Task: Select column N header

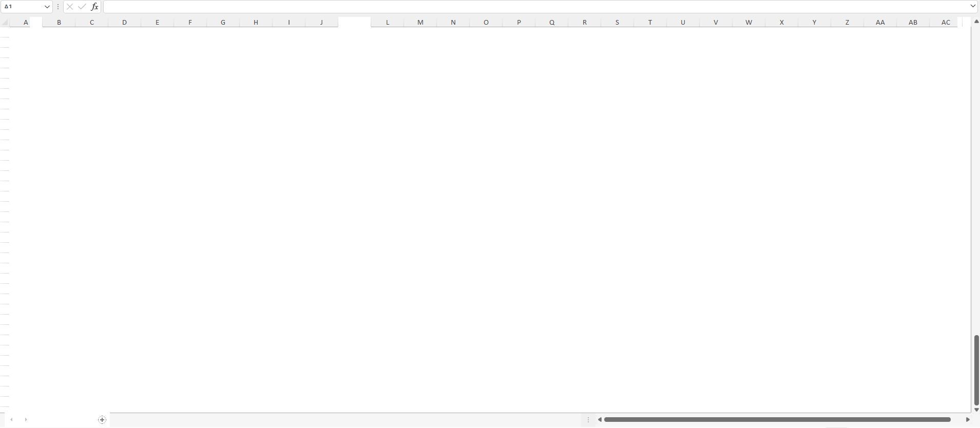Action: pyautogui.click(x=453, y=22)
